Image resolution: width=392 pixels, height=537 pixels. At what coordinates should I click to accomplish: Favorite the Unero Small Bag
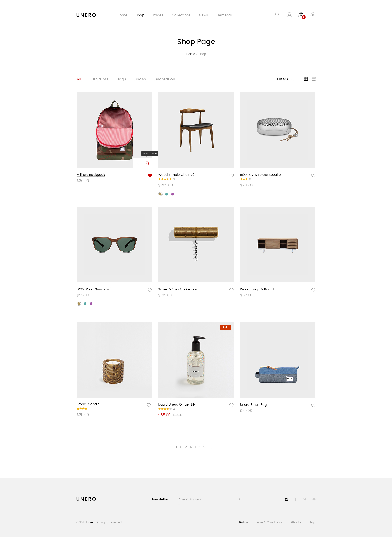pos(313,406)
